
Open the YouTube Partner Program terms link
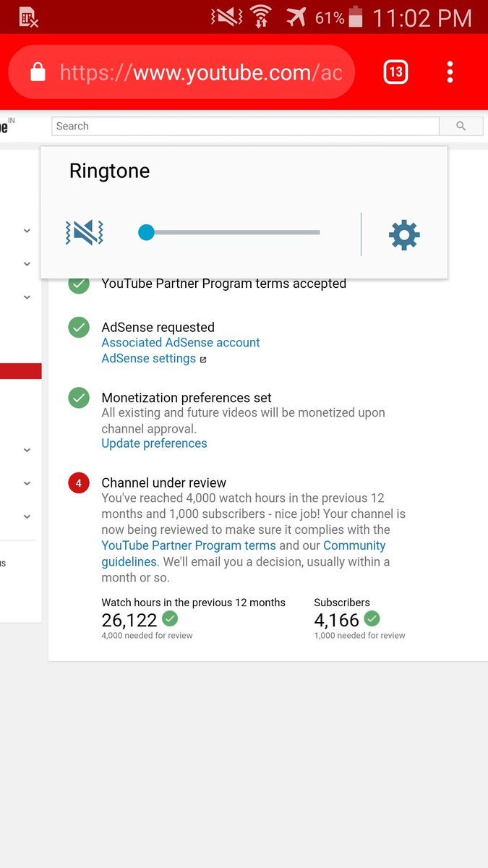189,545
